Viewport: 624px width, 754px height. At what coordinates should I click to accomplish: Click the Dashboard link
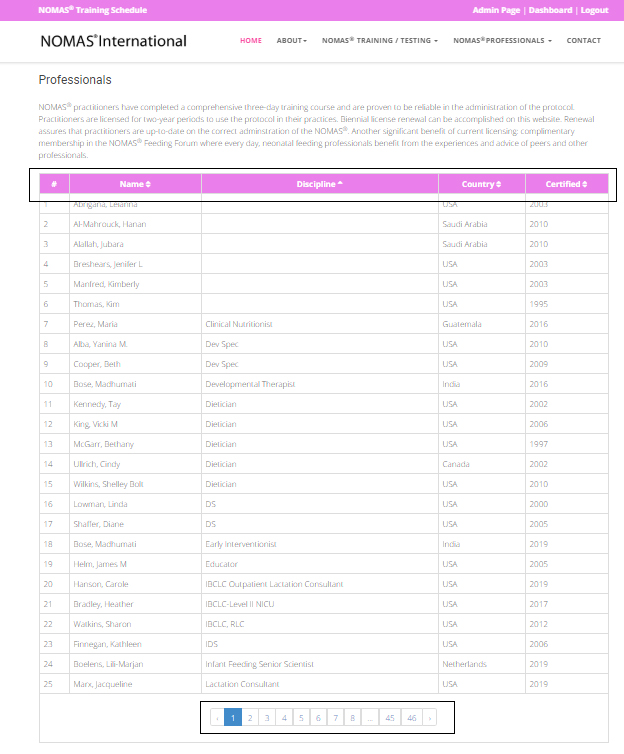click(550, 10)
